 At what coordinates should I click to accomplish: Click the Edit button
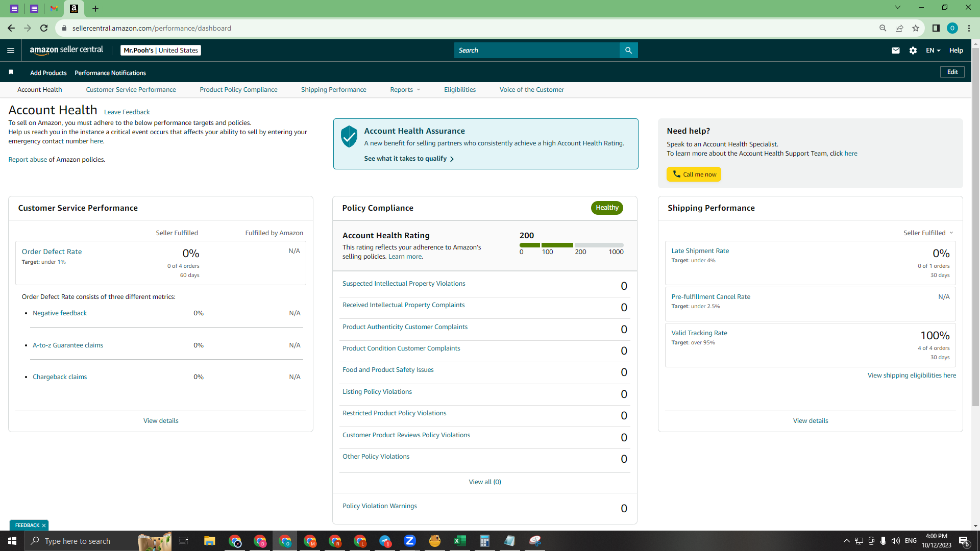pyautogui.click(x=952, y=72)
